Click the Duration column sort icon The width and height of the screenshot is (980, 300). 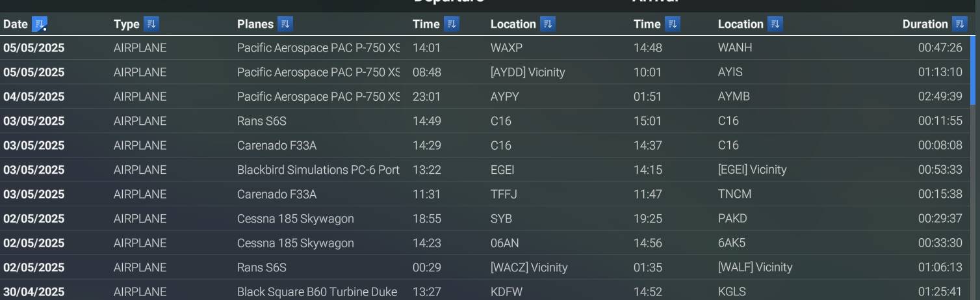[959, 24]
